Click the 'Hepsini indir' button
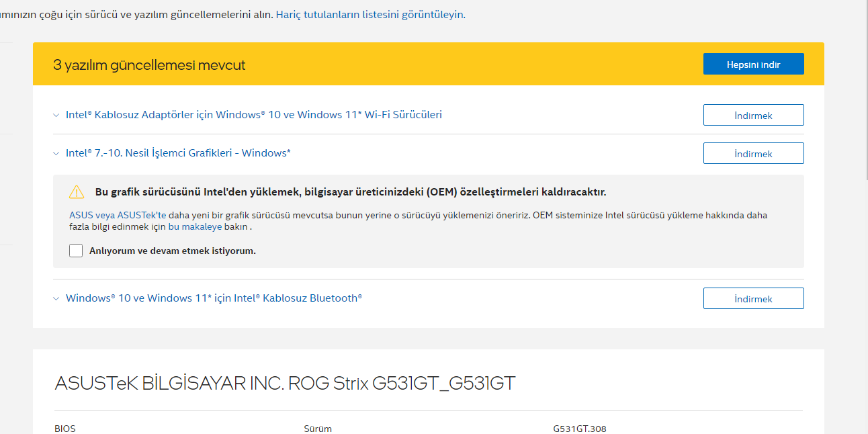868x434 pixels. (x=753, y=64)
